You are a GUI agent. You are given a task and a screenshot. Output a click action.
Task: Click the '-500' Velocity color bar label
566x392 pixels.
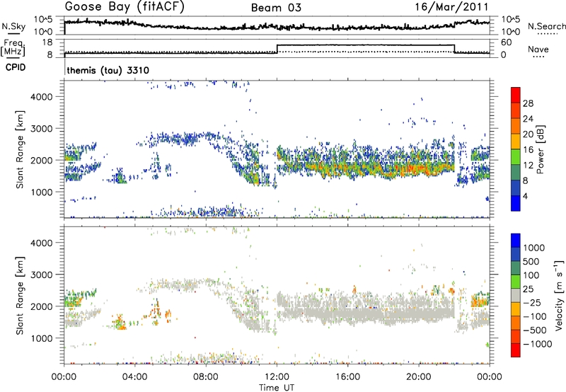(534, 330)
